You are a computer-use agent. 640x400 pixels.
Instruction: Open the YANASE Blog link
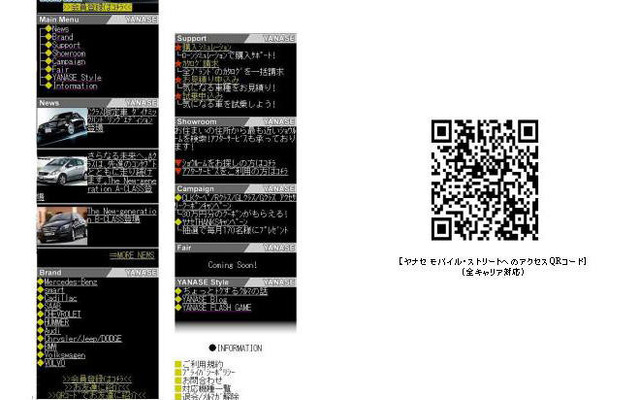(x=204, y=299)
